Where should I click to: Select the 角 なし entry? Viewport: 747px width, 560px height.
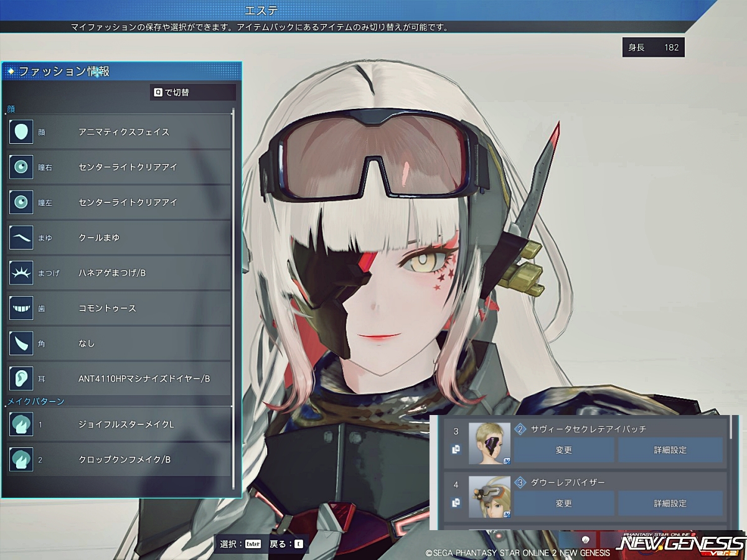[119, 343]
